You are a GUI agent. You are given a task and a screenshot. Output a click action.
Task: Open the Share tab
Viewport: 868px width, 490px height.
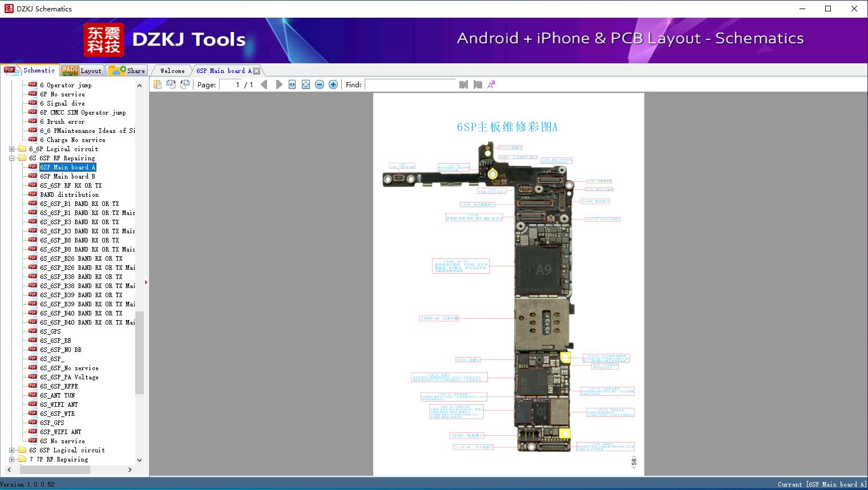pos(127,71)
